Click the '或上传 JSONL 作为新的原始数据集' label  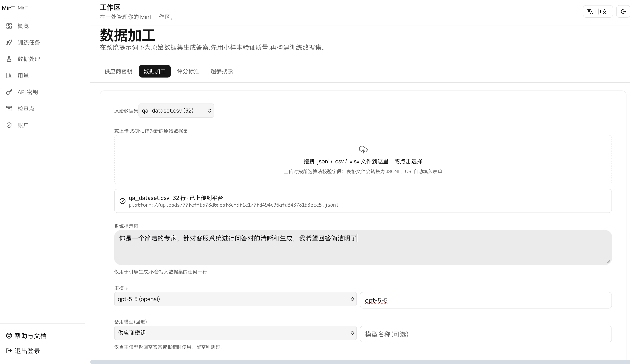(151, 131)
